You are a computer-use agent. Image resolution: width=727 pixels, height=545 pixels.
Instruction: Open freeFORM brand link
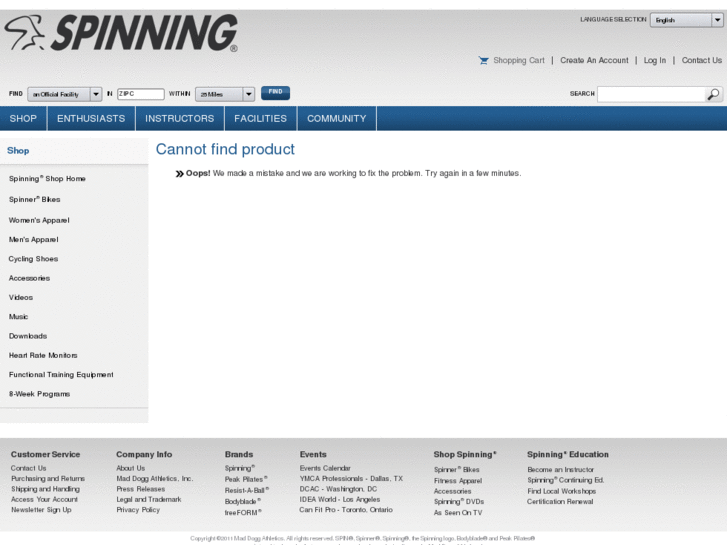pos(243,513)
